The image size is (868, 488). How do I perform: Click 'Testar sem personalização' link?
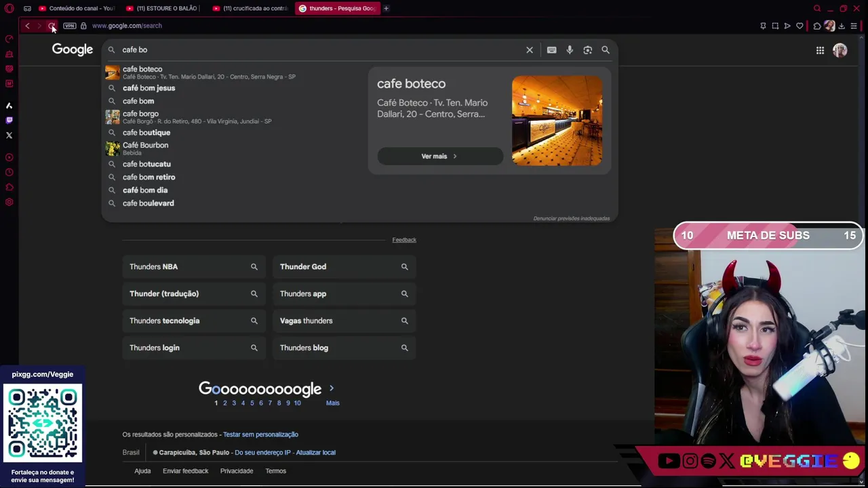[x=260, y=434]
